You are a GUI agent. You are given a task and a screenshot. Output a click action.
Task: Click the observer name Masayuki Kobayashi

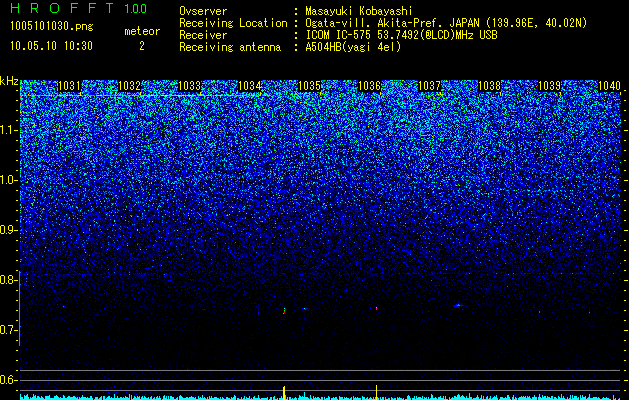pyautogui.click(x=359, y=12)
